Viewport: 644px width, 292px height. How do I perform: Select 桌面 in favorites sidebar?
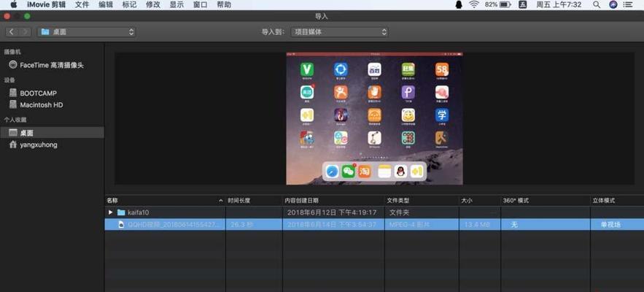pos(52,132)
